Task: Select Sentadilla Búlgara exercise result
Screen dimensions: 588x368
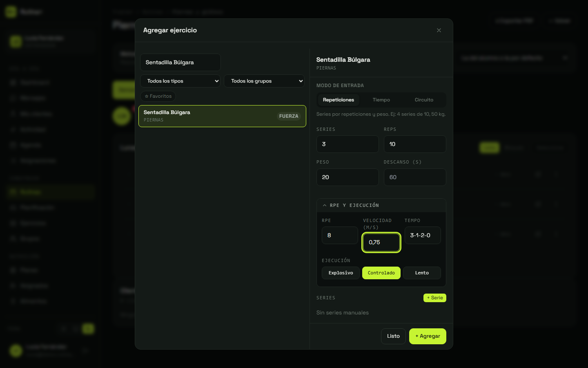Action: pyautogui.click(x=222, y=116)
